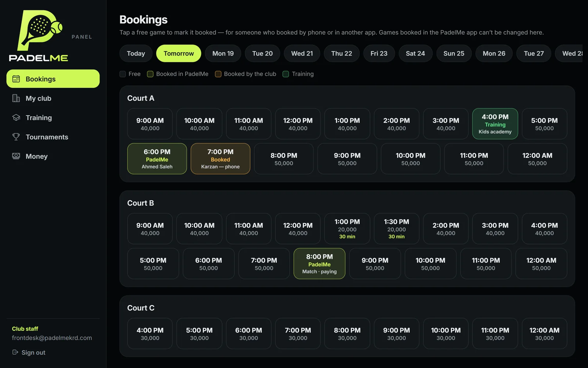The height and width of the screenshot is (368, 588).
Task: Click the My club building icon
Action: click(x=16, y=98)
